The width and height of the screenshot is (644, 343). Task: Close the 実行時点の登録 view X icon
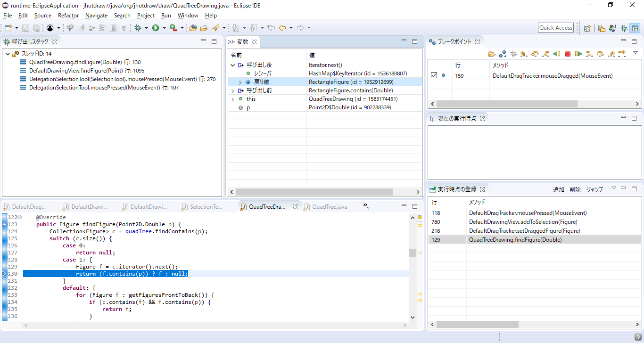482,189
